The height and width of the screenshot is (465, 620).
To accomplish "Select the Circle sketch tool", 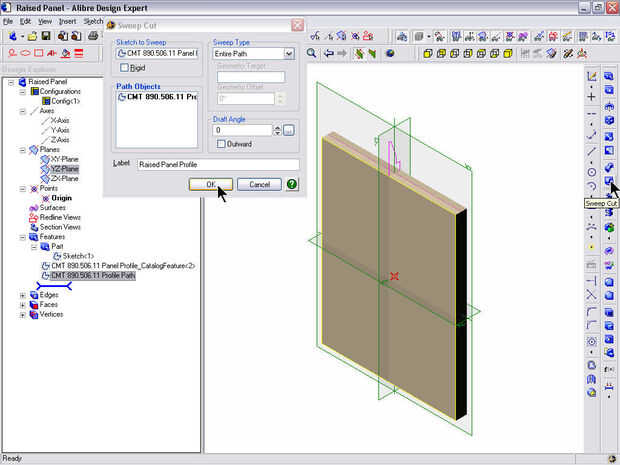I will click(592, 172).
